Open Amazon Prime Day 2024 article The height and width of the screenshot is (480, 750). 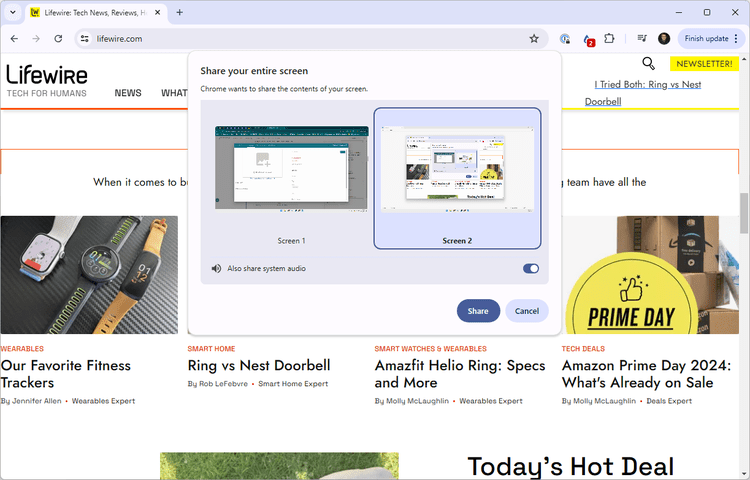pyautogui.click(x=646, y=374)
